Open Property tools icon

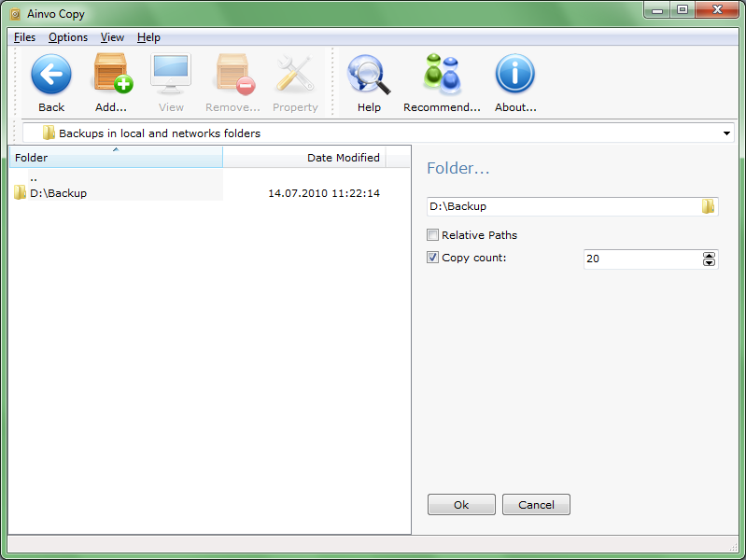(x=295, y=74)
